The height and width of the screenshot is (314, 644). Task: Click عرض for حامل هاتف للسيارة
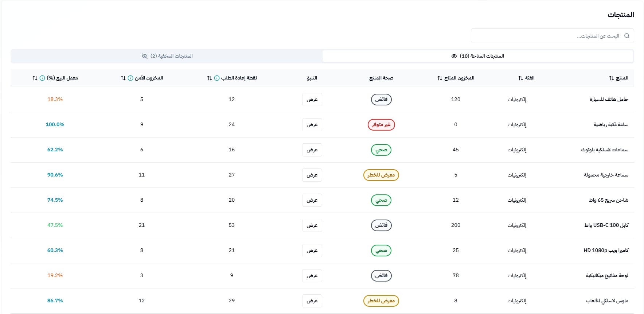point(312,100)
